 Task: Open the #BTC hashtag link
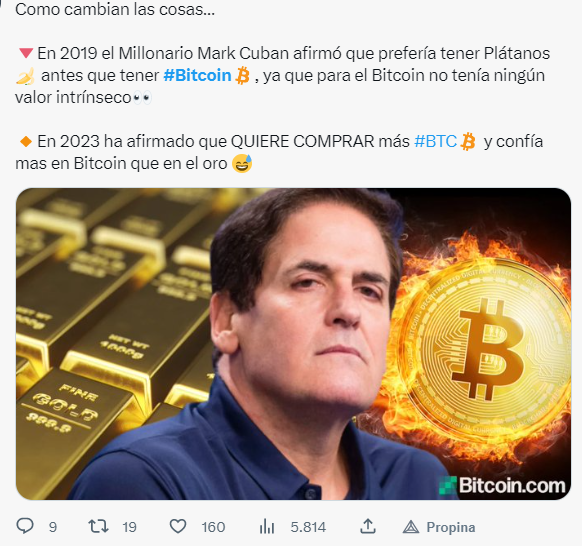(x=435, y=141)
